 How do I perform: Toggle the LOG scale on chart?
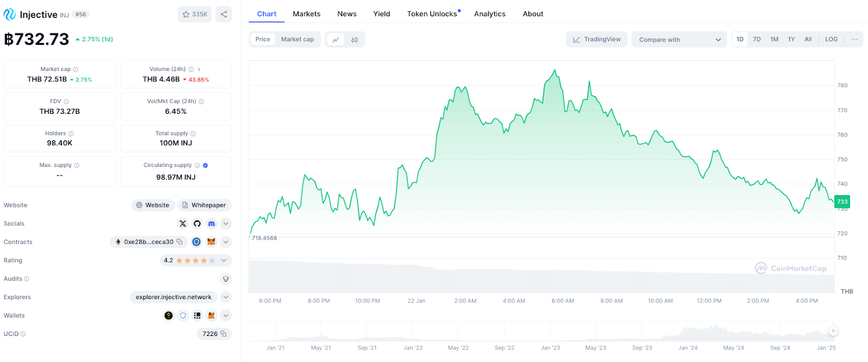coord(831,40)
